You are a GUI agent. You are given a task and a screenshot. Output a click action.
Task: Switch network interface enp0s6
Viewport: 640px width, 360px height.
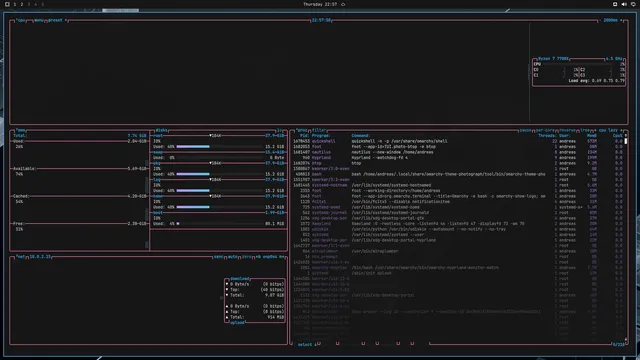pyautogui.click(x=270, y=257)
